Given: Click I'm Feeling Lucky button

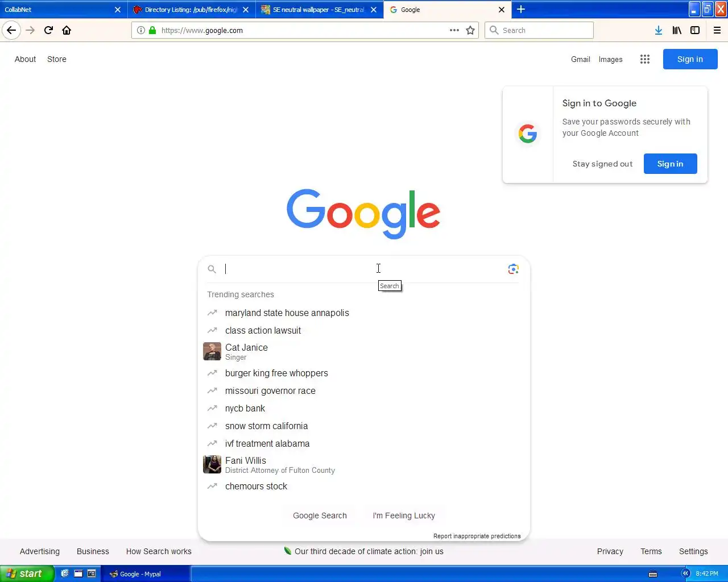Looking at the screenshot, I should tap(404, 516).
